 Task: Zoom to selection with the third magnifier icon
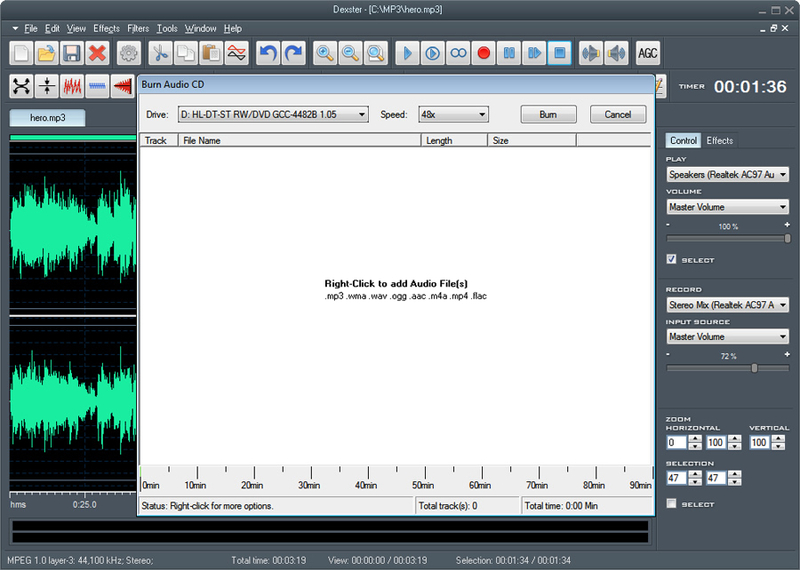(376, 53)
